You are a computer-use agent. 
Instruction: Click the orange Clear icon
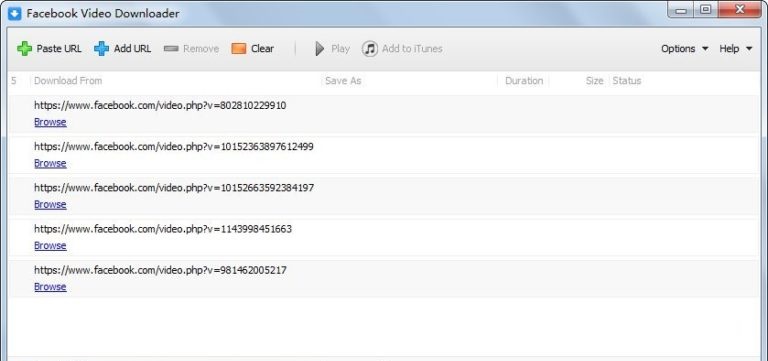[239, 48]
